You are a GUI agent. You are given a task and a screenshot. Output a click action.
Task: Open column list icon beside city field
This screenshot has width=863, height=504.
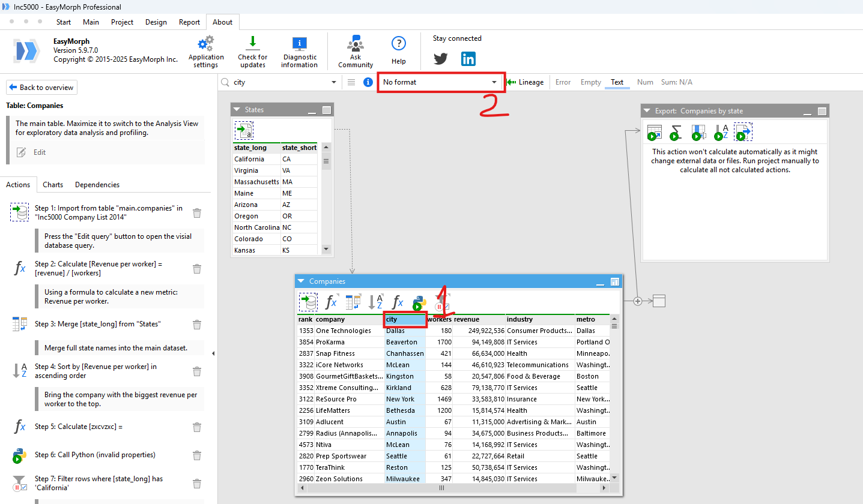coord(351,82)
